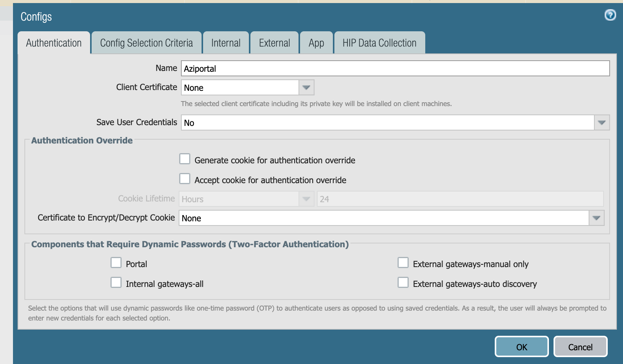
Task: Expand the Client Certificate dropdown arrow
Action: click(x=306, y=87)
